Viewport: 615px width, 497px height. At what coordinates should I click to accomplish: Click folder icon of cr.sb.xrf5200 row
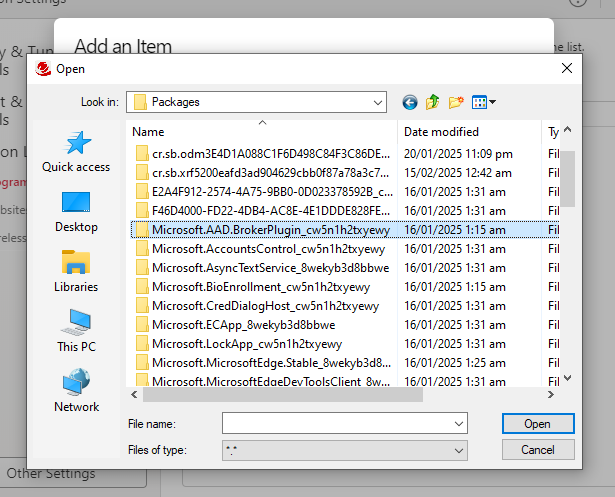point(142,173)
